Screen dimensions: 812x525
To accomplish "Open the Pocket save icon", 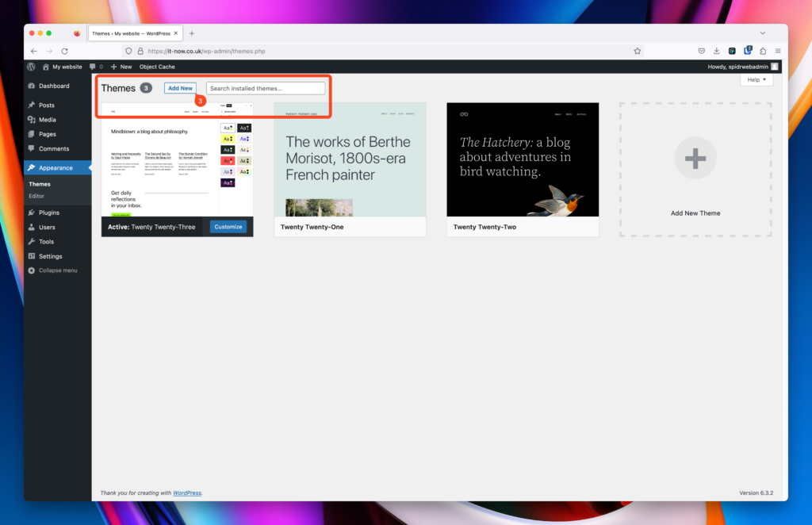I will [x=701, y=52].
